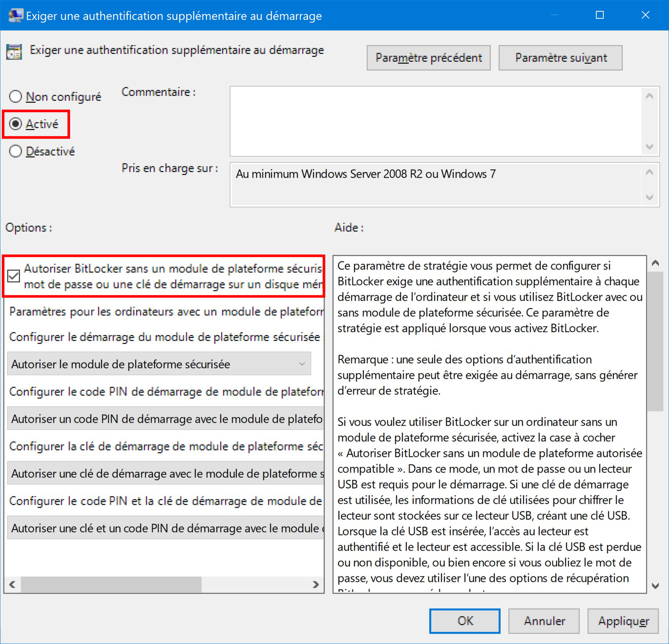This screenshot has width=669, height=644.
Task: Select the Activé radio button
Action: 16,124
